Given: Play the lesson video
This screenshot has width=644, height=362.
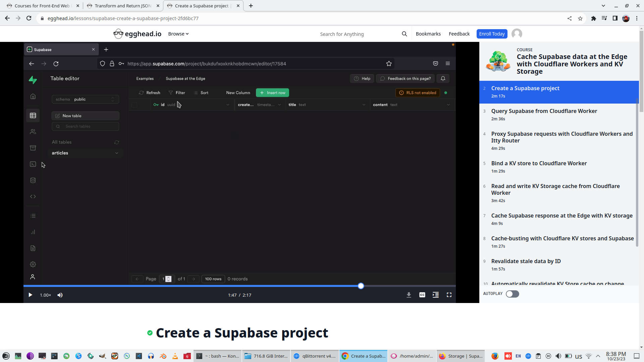Looking at the screenshot, I should pyautogui.click(x=30, y=295).
